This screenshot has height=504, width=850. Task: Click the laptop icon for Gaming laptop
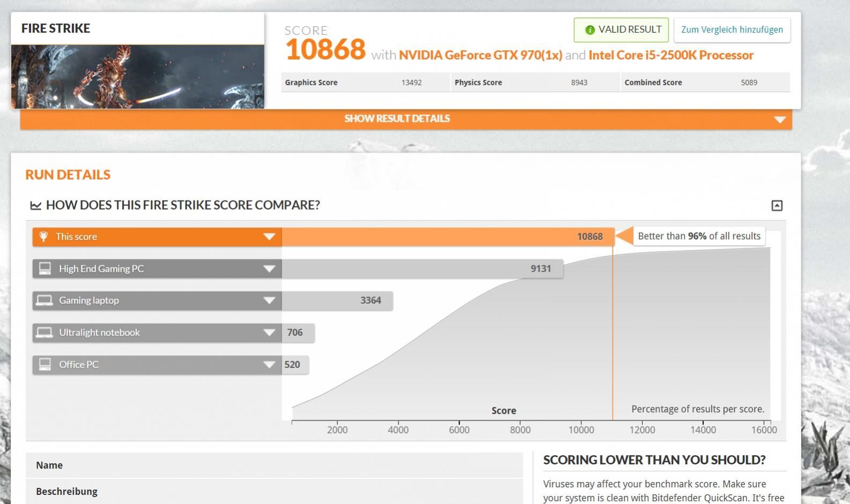pyautogui.click(x=44, y=300)
